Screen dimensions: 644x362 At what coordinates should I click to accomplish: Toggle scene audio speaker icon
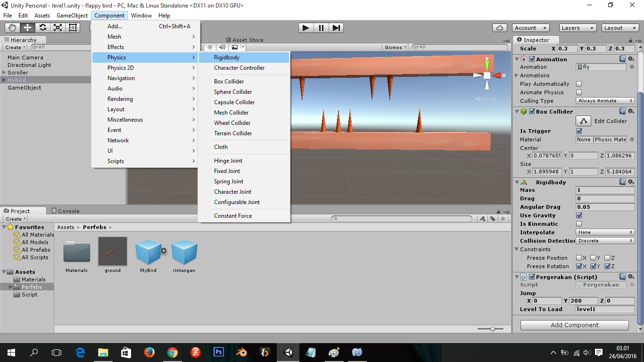tap(222, 47)
